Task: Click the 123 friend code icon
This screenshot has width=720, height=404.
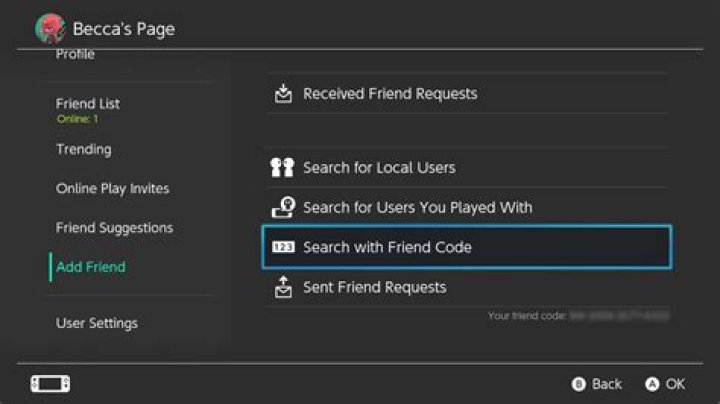Action: point(283,247)
